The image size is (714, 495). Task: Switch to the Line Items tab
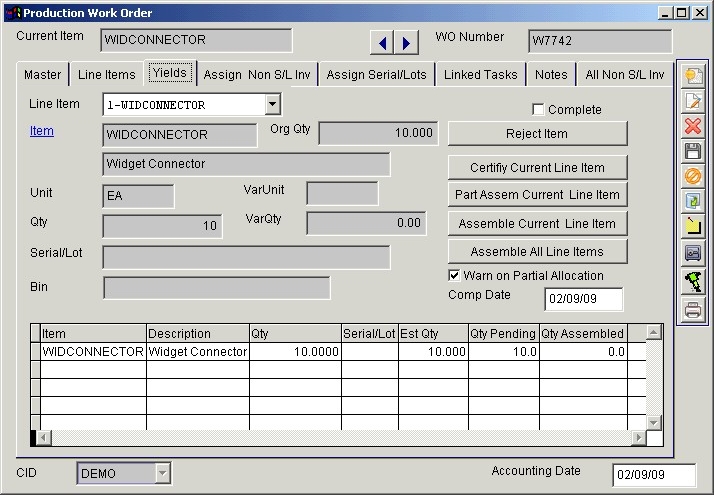click(x=106, y=74)
